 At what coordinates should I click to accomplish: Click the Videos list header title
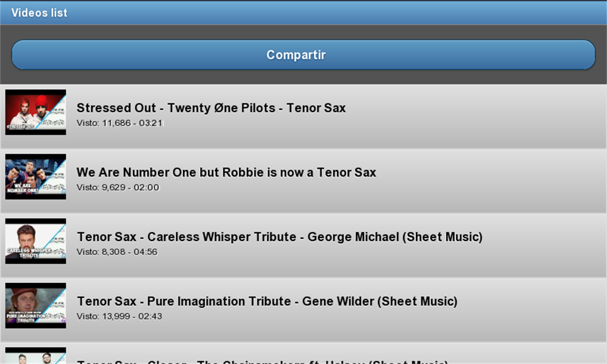coord(39,13)
